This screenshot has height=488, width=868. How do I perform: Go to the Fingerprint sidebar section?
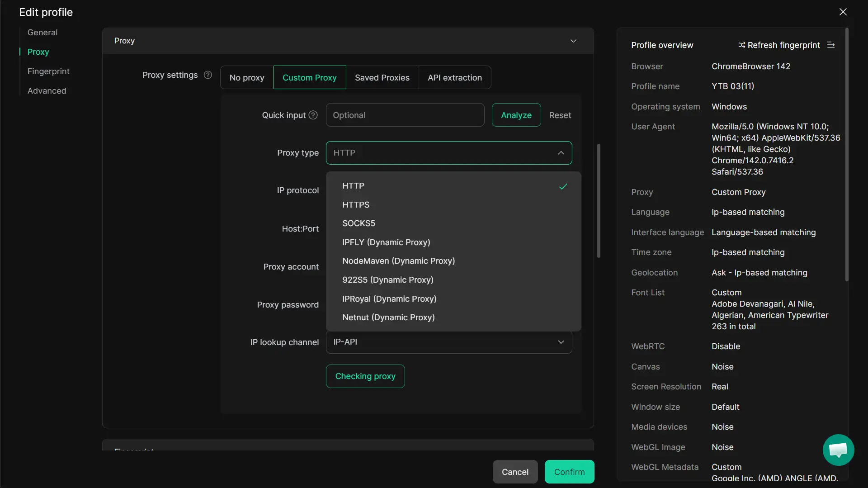[x=48, y=71]
